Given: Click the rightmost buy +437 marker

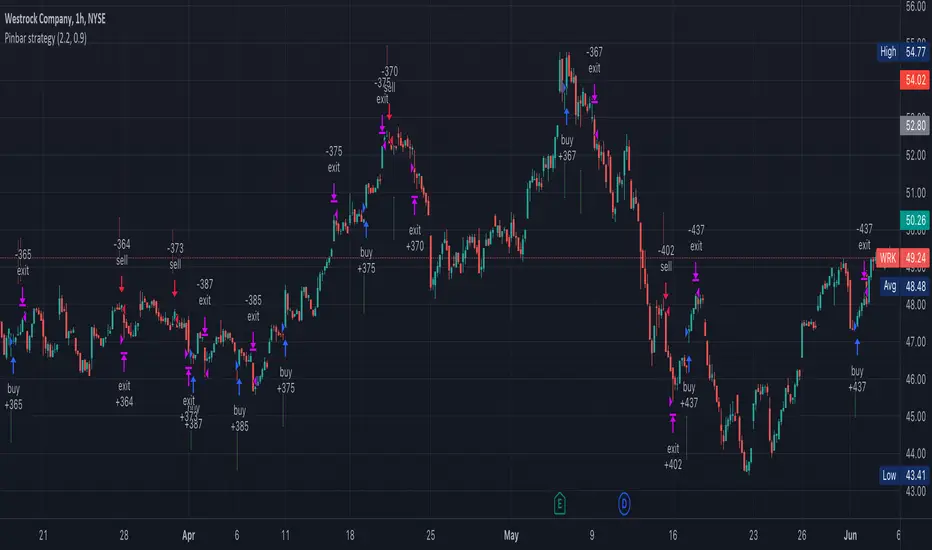Looking at the screenshot, I should point(857,379).
